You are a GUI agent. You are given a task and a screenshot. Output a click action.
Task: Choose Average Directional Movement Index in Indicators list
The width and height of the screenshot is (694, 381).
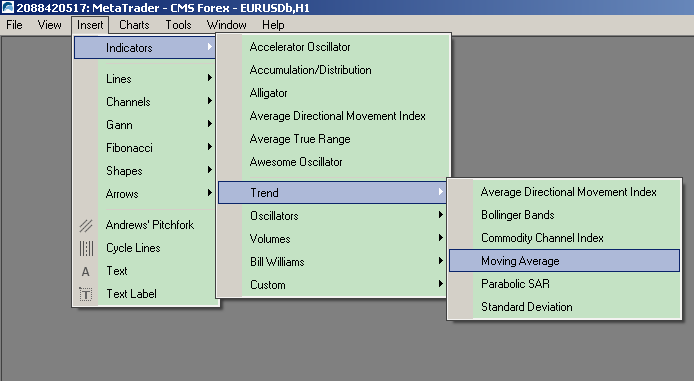click(334, 116)
